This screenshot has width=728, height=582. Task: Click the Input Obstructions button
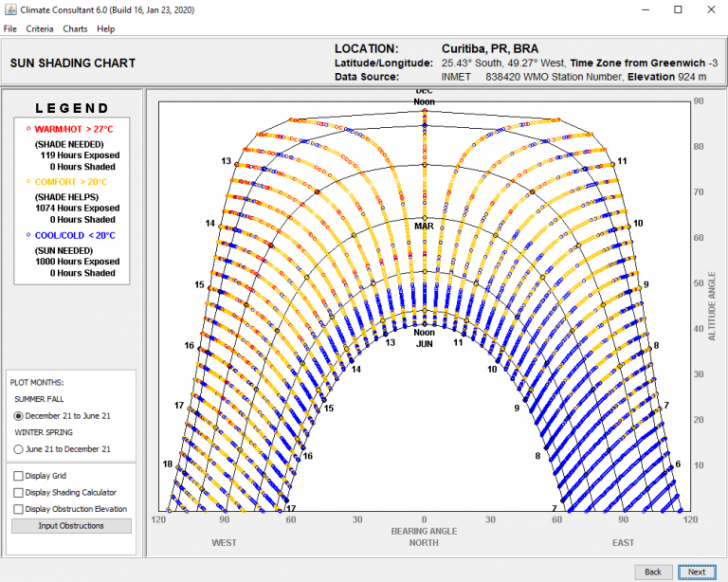71,526
